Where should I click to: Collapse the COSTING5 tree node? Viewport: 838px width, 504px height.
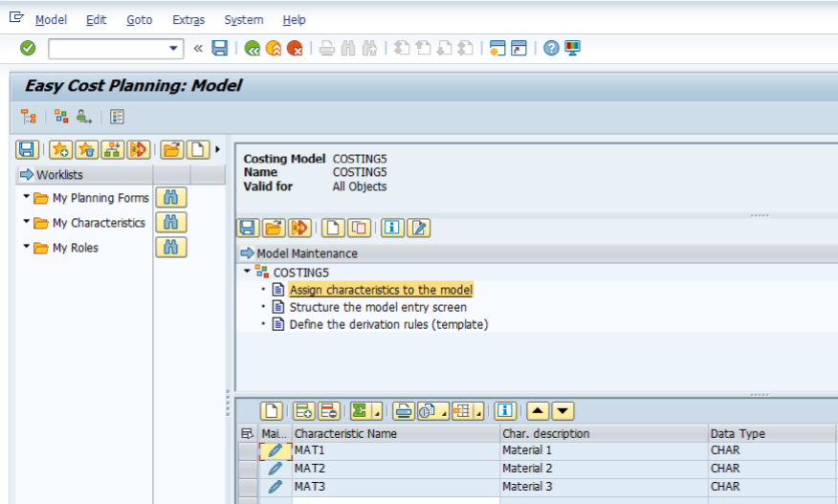pos(247,272)
